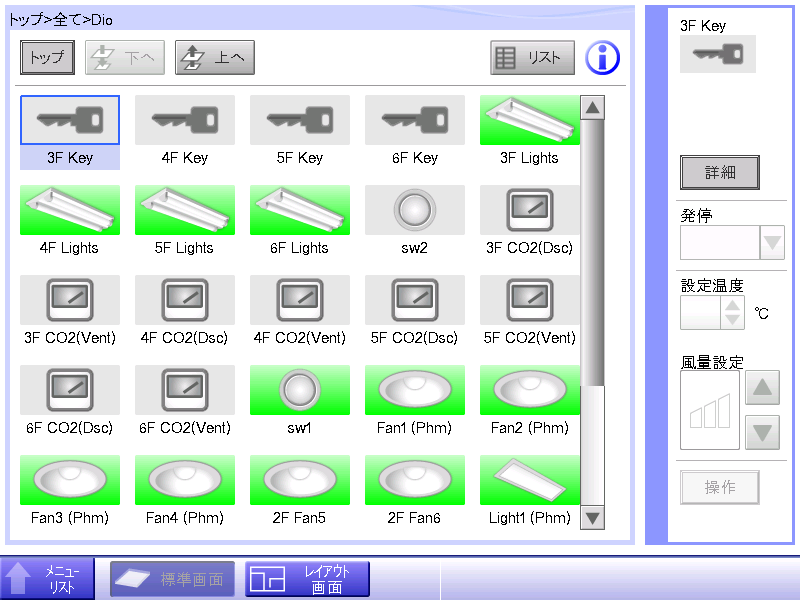Select the 6F CO2(Vent) sensor icon
Screen dimensions: 800x600
pos(185,390)
